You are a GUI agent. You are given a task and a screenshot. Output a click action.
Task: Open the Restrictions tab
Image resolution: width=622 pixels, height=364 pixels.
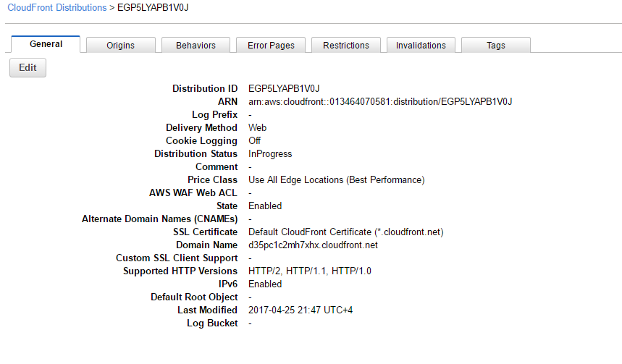[x=346, y=45]
